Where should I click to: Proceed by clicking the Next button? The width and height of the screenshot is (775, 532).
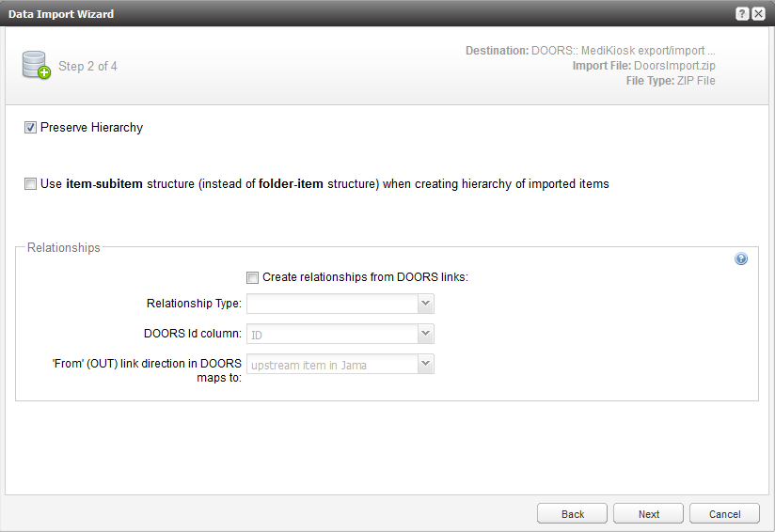click(x=649, y=514)
